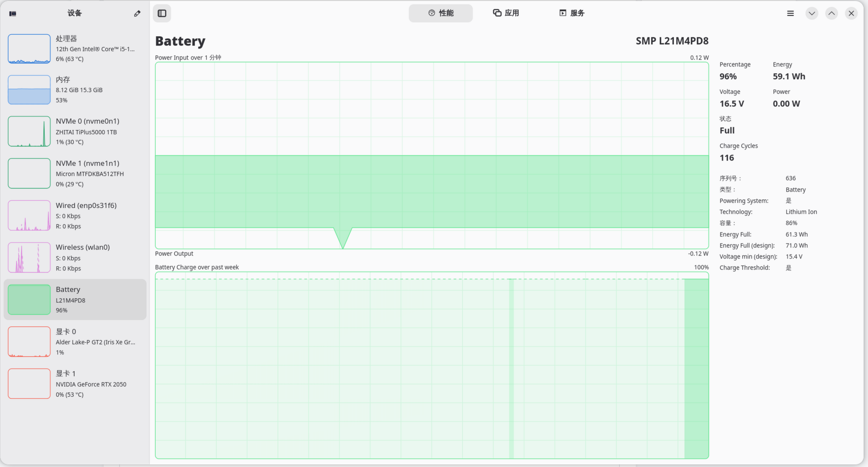Click the upward chevron window button
This screenshot has width=868, height=467.
pos(831,14)
